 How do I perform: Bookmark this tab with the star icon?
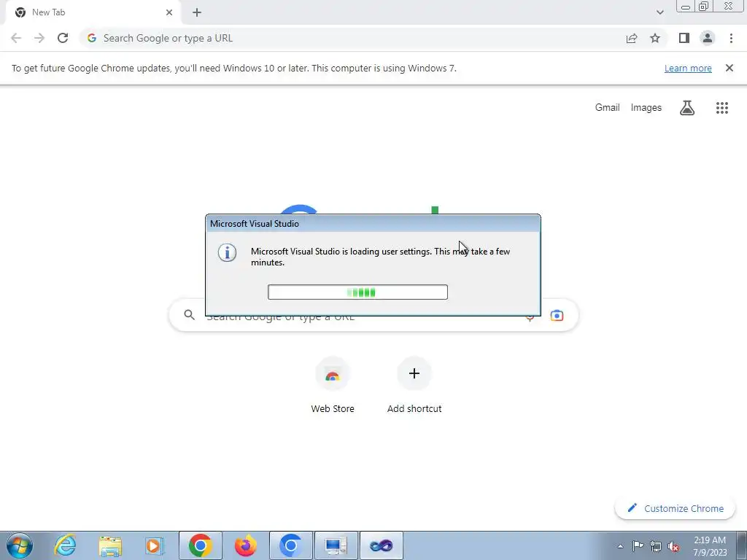point(655,38)
